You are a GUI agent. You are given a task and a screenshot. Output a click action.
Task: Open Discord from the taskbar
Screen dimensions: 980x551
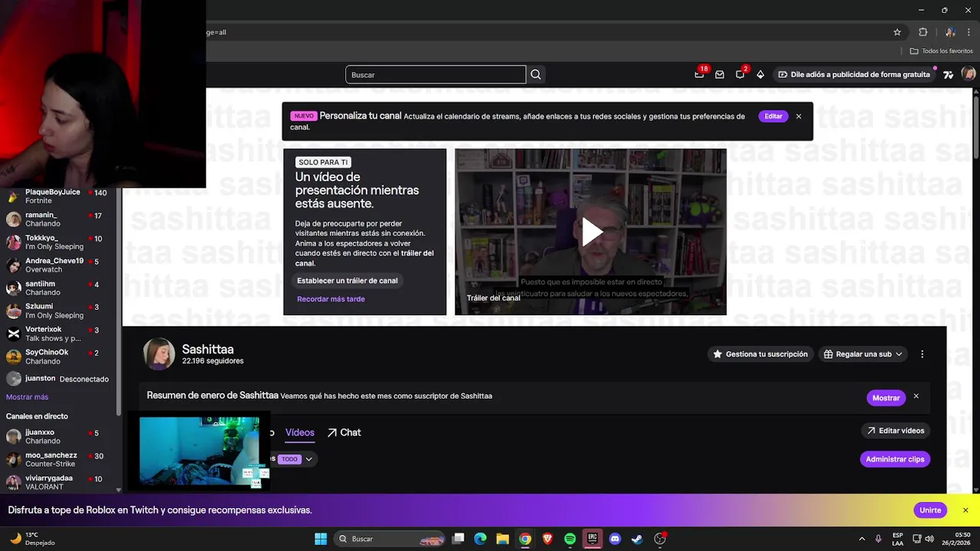click(x=615, y=539)
